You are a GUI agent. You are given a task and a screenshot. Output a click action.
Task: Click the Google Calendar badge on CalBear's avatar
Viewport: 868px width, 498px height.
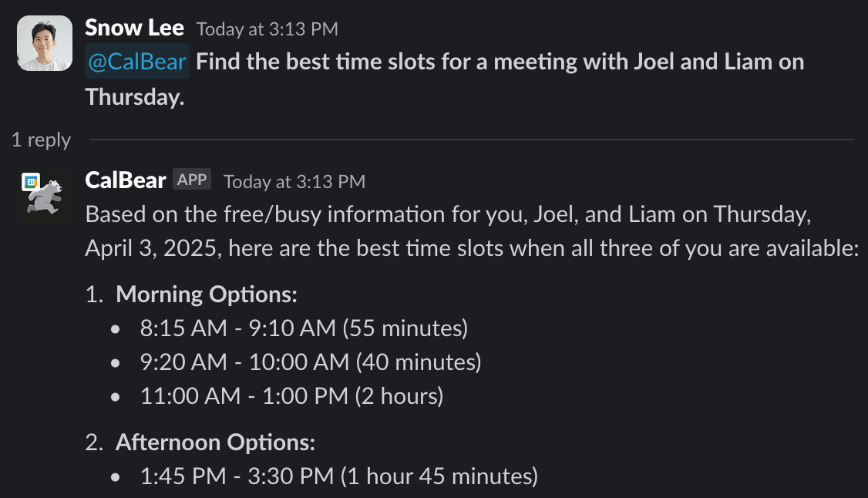(x=30, y=182)
